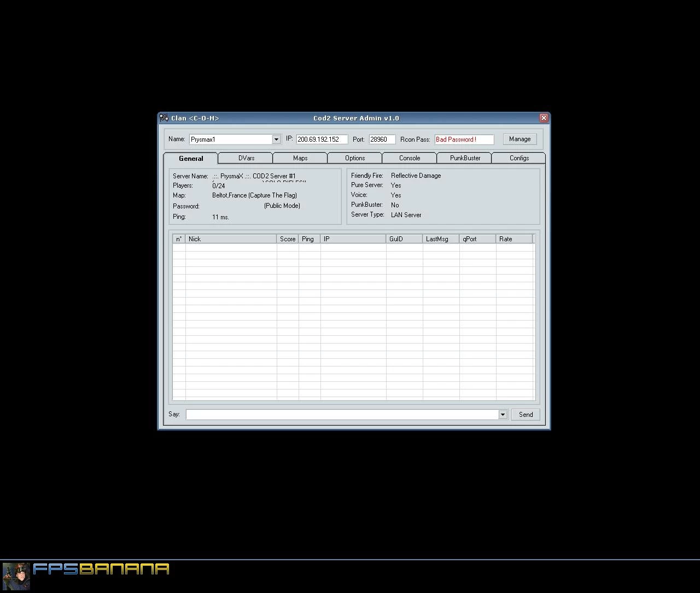The height and width of the screenshot is (593, 700).
Task: Click the FPSBanana logo
Action: tap(101, 569)
